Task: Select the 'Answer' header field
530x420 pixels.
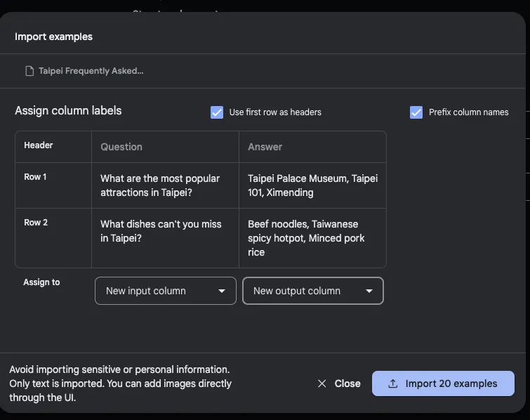Action: 312,147
